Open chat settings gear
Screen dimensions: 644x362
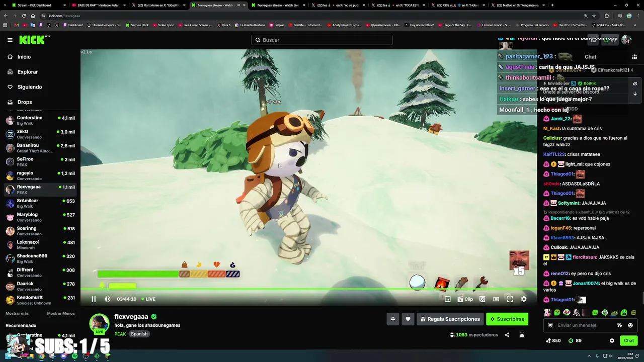[612, 341]
